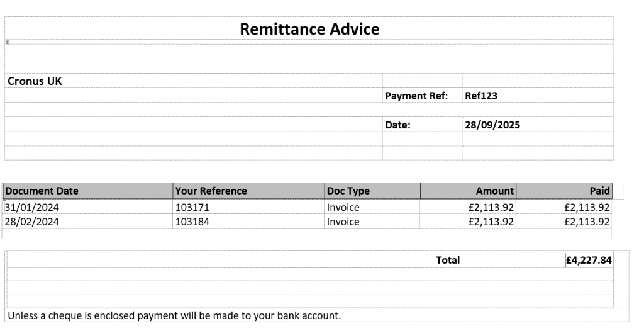
Task: Select the 28/09/2025 date value
Action: coord(492,125)
